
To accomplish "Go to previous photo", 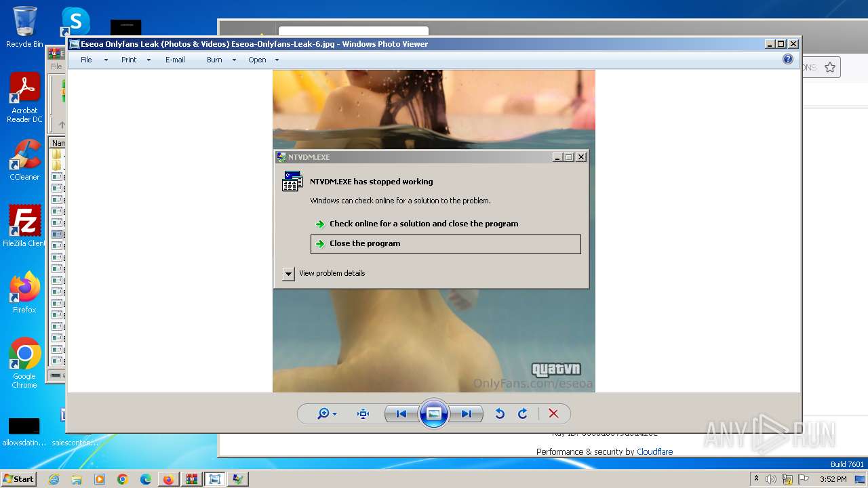I will pos(401,413).
